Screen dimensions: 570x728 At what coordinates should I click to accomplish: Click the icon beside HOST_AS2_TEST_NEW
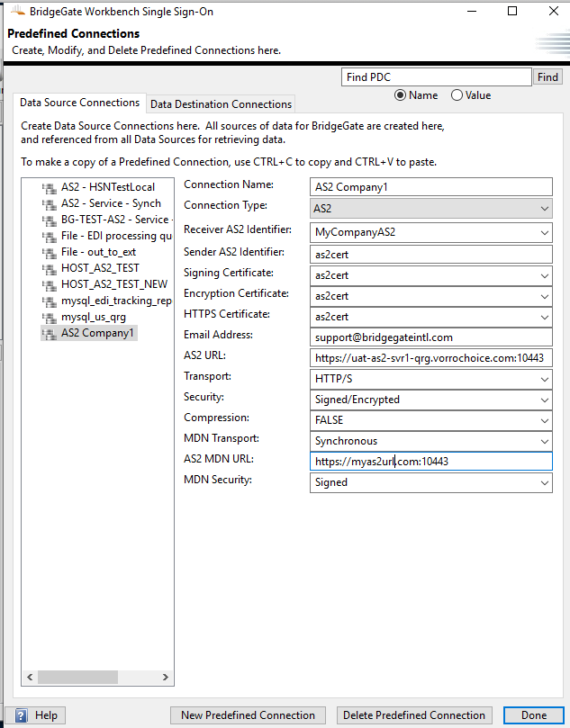coord(50,285)
